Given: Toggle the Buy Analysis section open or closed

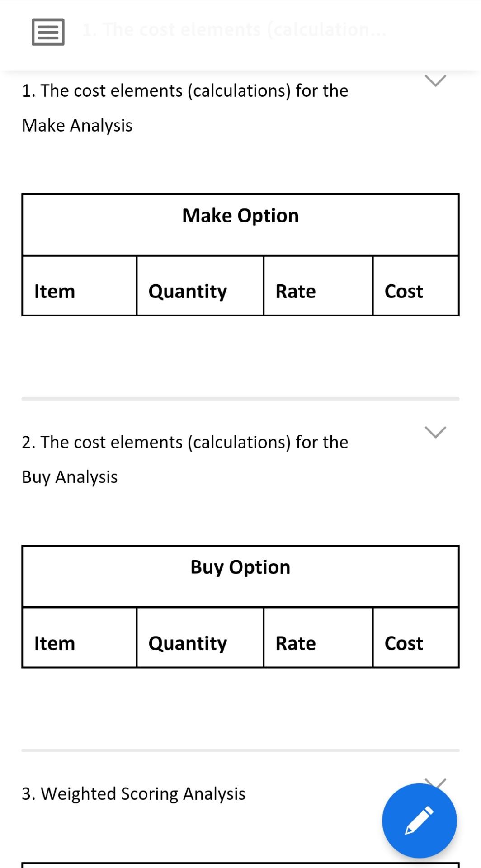Looking at the screenshot, I should click(435, 433).
